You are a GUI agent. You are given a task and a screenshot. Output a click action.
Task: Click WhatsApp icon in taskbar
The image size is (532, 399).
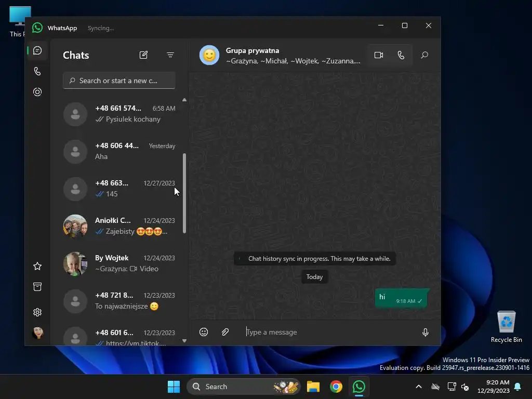coord(358,387)
